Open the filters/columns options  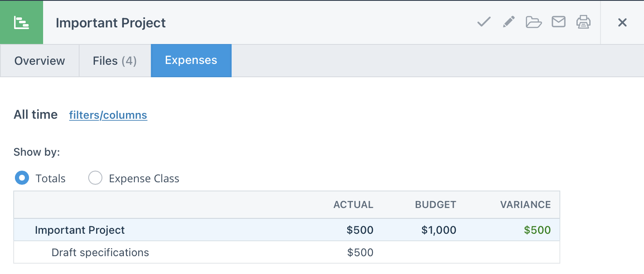(108, 115)
